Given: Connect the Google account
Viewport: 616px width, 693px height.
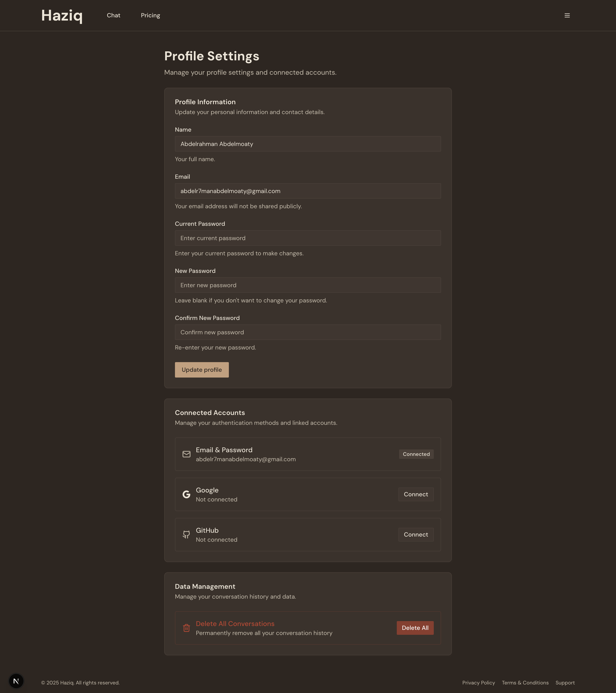Looking at the screenshot, I should point(416,494).
